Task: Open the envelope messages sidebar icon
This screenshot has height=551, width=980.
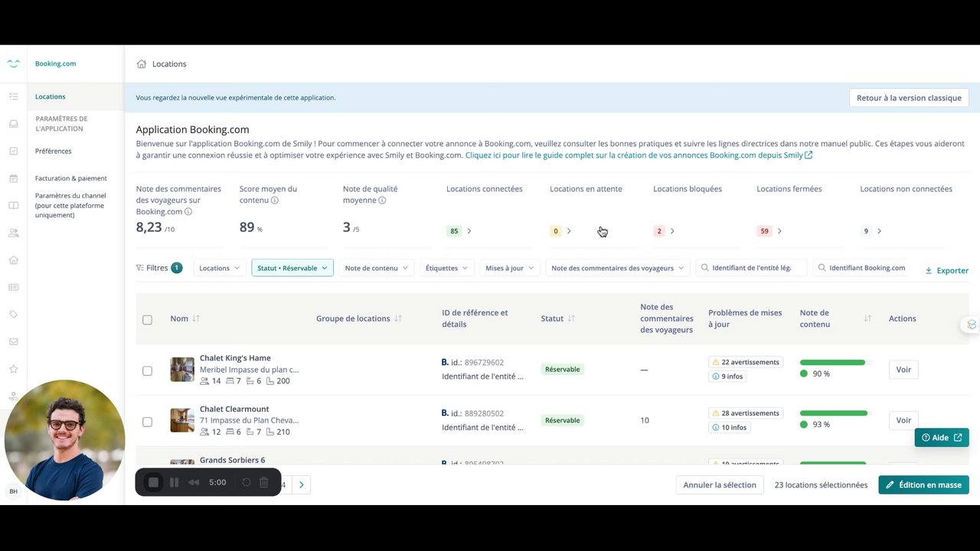Action: [13, 341]
